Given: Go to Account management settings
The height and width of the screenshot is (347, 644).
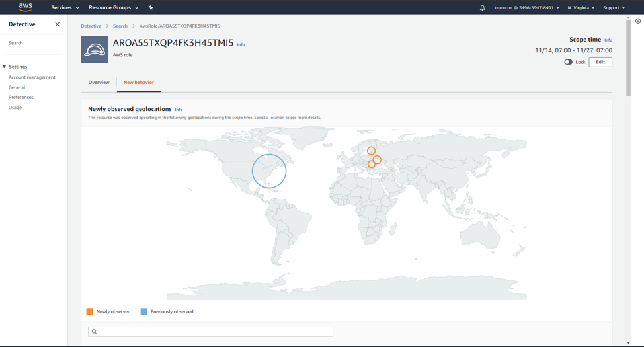Looking at the screenshot, I should (32, 77).
